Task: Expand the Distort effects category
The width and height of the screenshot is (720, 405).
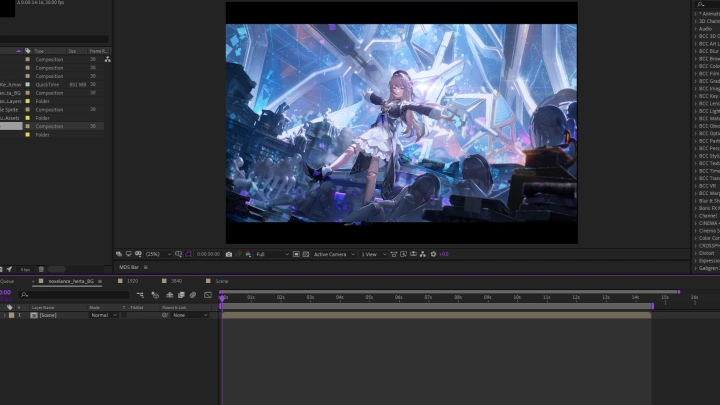Action: point(696,253)
